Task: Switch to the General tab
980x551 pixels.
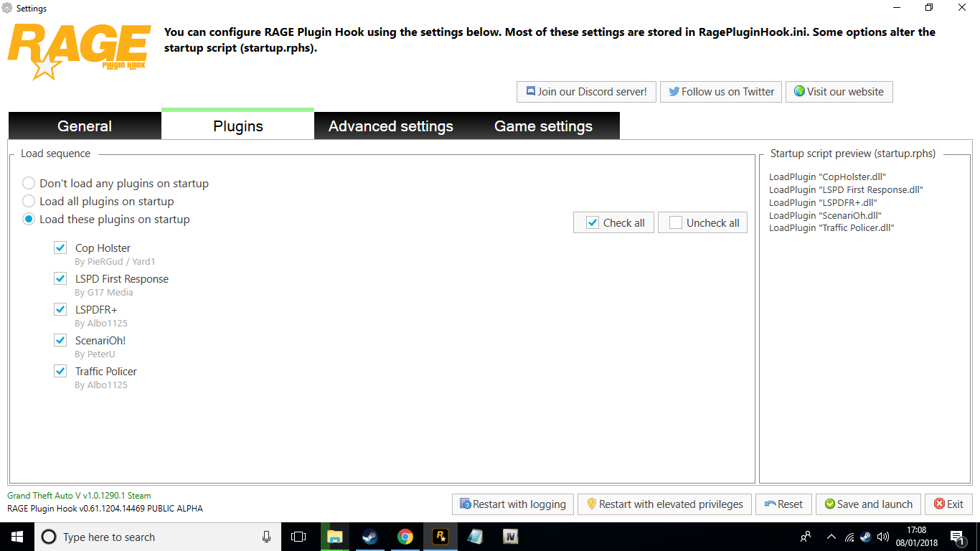Action: point(85,126)
